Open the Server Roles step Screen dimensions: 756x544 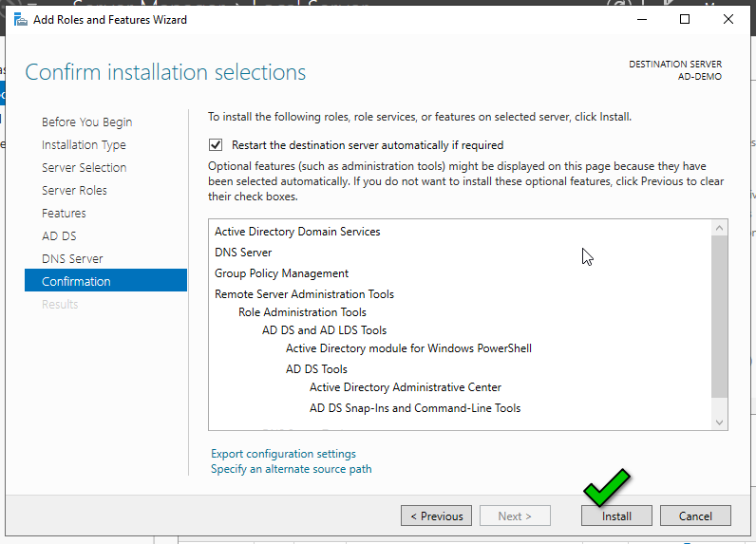click(74, 190)
